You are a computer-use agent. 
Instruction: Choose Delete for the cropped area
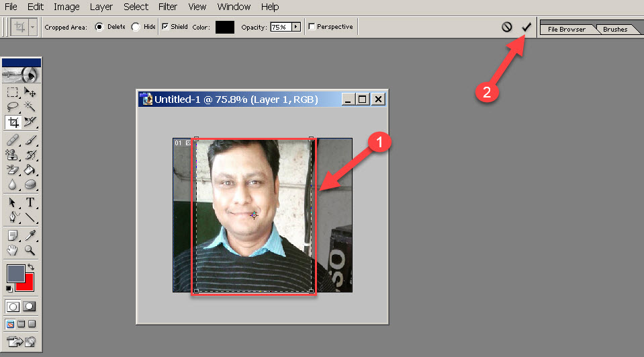(99, 27)
